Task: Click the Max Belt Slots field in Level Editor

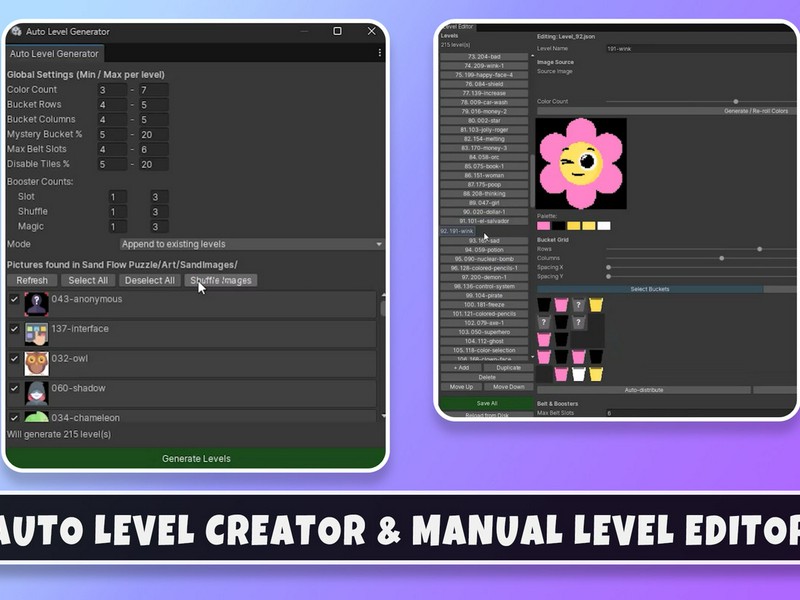Action: [x=701, y=413]
